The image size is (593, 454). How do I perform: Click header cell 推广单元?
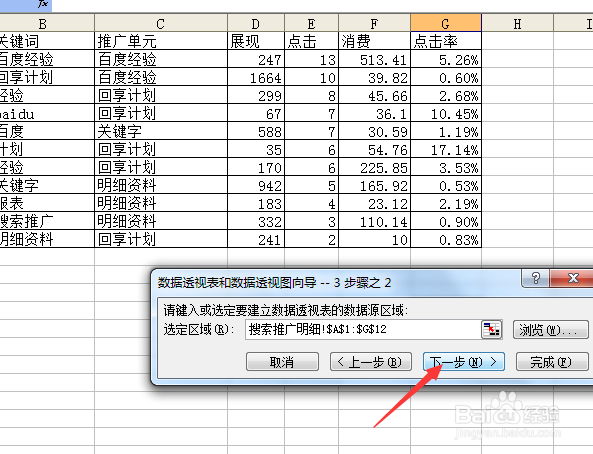(x=161, y=41)
